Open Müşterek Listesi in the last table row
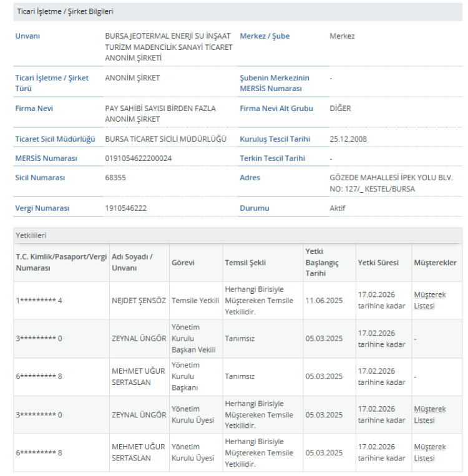This screenshot has width=468, height=476. [429, 453]
